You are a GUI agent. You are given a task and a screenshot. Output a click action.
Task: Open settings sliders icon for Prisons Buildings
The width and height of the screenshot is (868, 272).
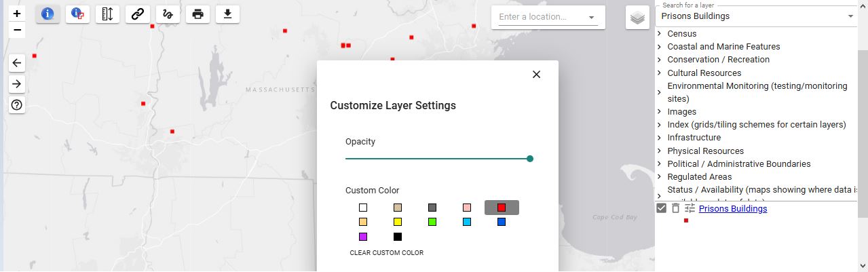690,208
